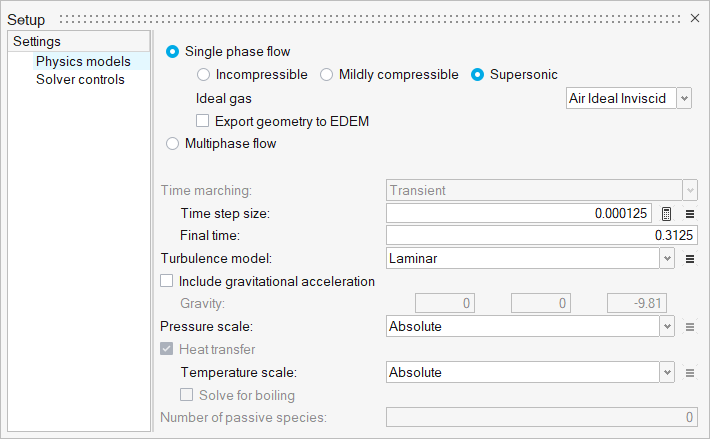This screenshot has height=439, width=710.
Task: Toggle Include gravitational acceleration checkbox
Action: 167,282
